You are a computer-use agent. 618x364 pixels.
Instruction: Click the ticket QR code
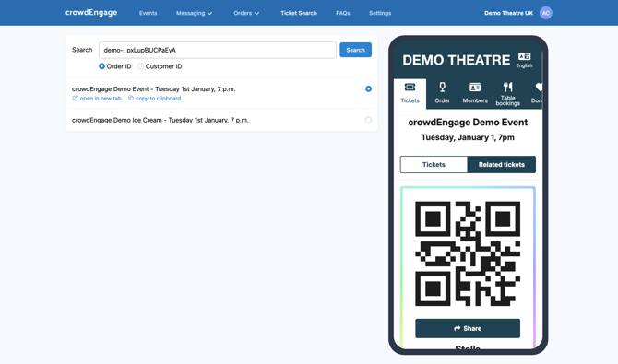coord(468,253)
